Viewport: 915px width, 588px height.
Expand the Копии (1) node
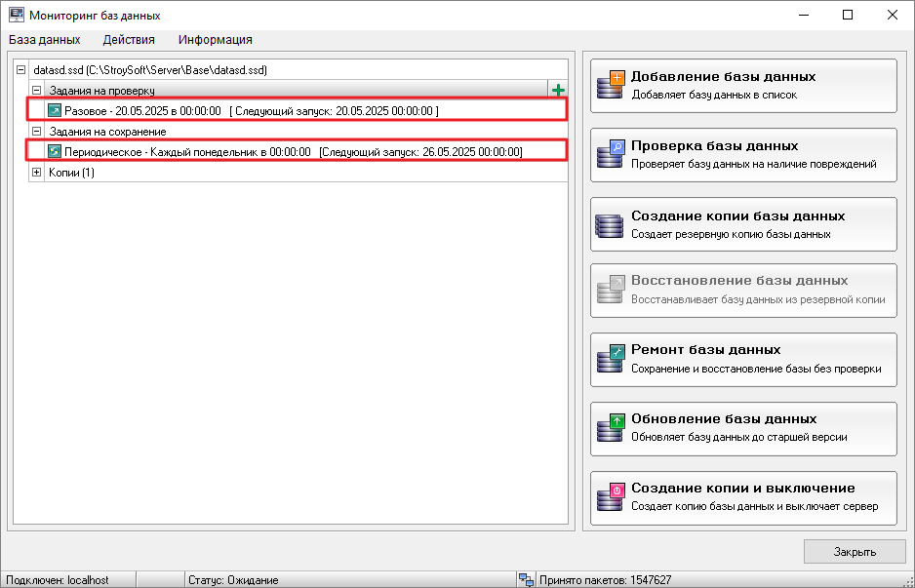tap(37, 173)
